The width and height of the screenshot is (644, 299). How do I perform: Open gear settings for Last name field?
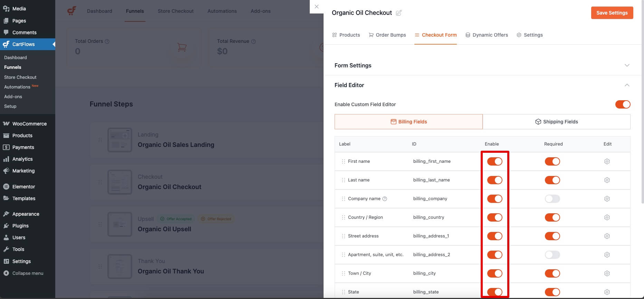tap(607, 180)
